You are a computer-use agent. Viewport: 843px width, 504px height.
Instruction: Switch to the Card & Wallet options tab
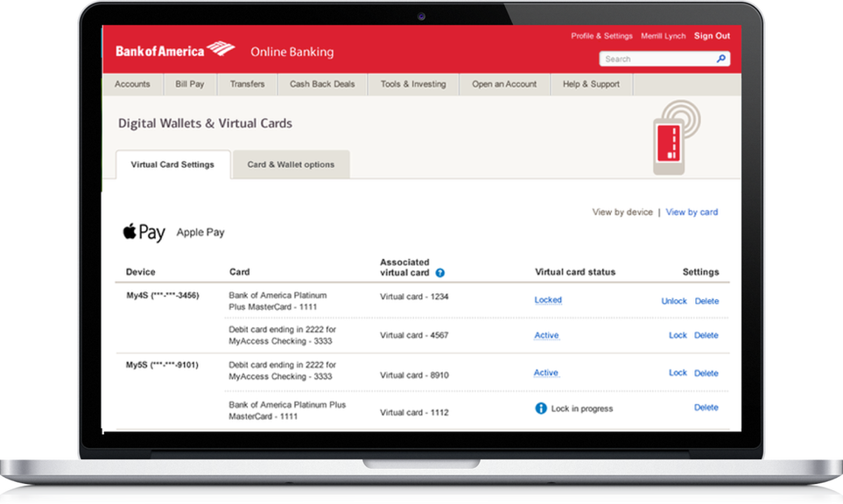coord(291,164)
